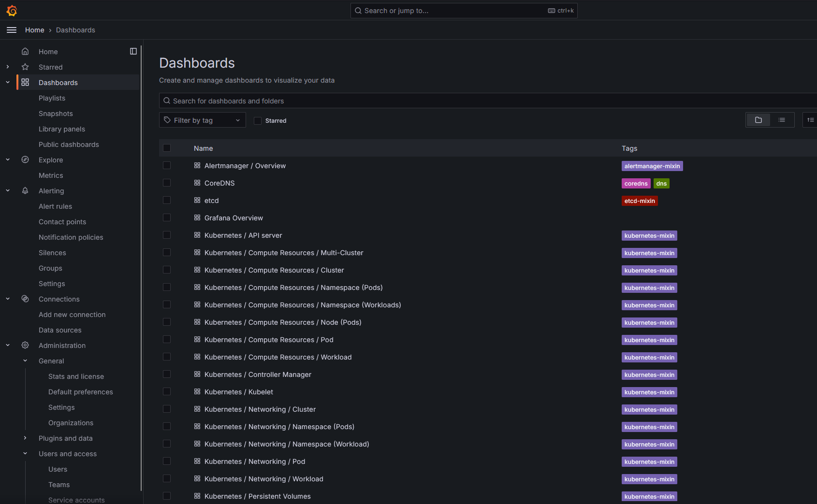Open the Kubernetes / Networking / Cluster dashboard
Image resolution: width=817 pixels, height=504 pixels.
pyautogui.click(x=260, y=409)
